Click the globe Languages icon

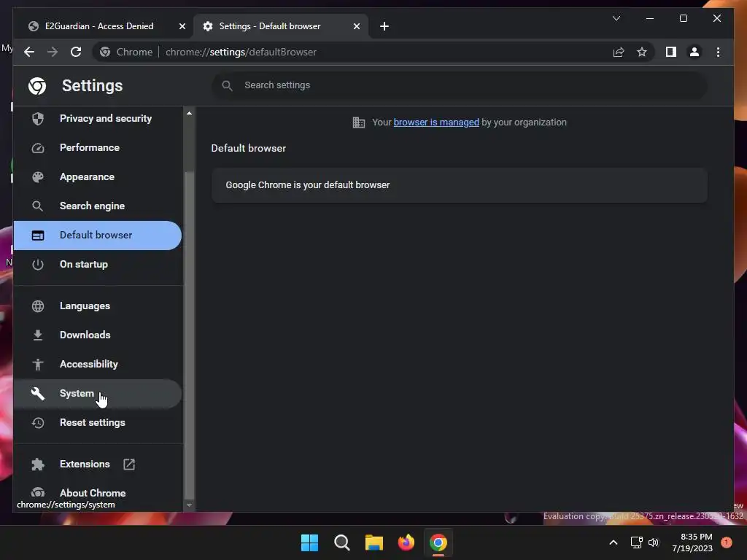[x=38, y=306]
